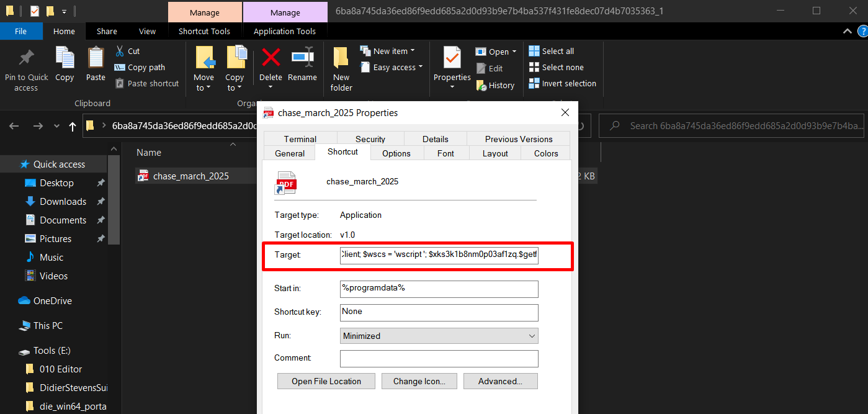Click the Explorer search box
The height and width of the screenshot is (414, 868).
pos(733,125)
